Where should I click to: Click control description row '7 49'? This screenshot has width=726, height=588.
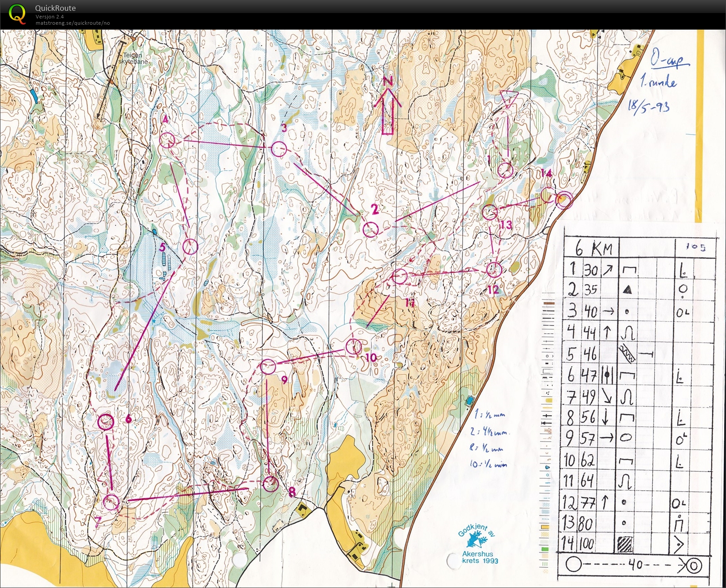638,396
